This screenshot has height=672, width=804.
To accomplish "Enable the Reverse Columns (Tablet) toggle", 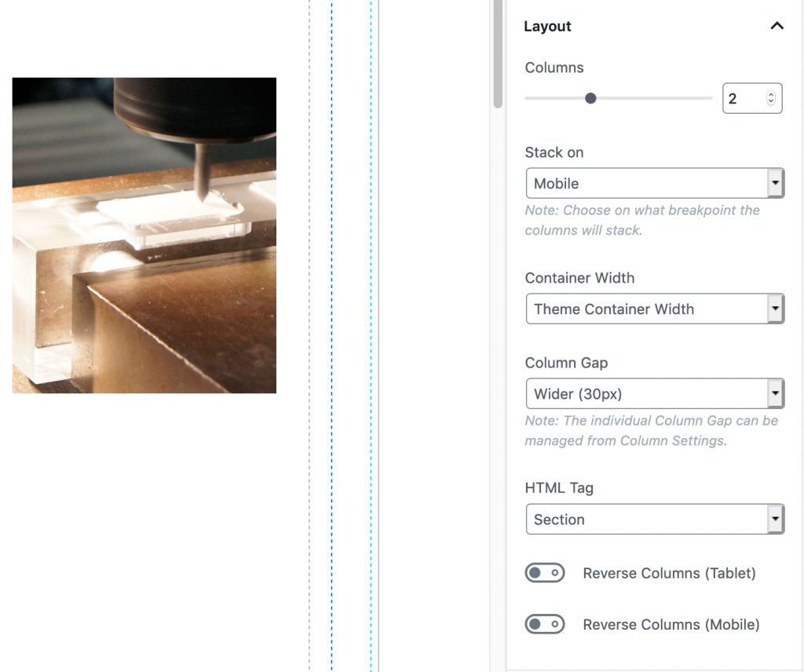I will 544,573.
